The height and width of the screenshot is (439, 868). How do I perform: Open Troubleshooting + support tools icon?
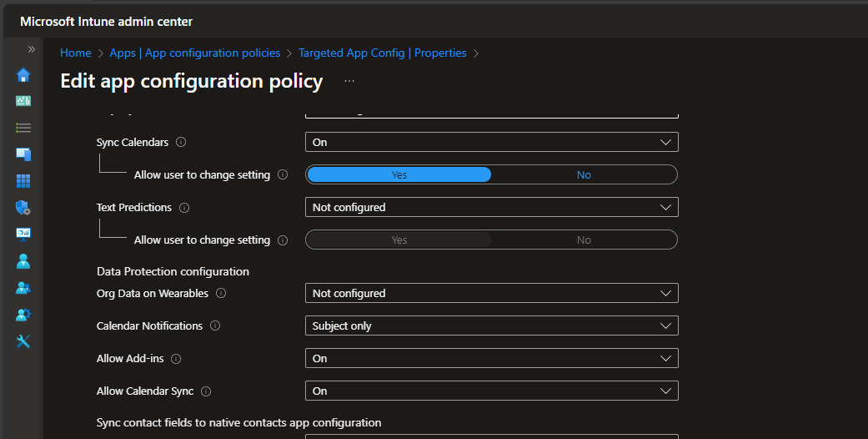(23, 341)
